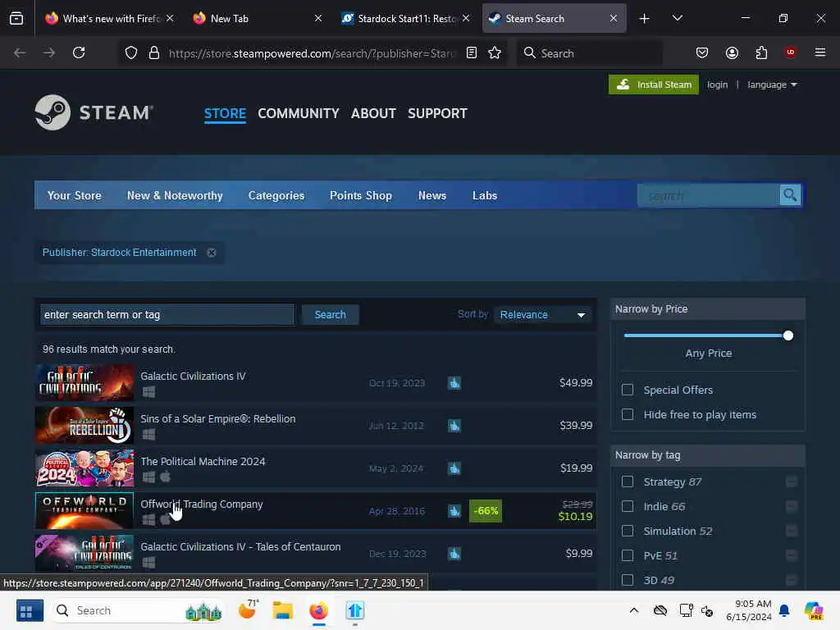Open the ABOUT page
Screen dimensions: 840x630
(373, 113)
